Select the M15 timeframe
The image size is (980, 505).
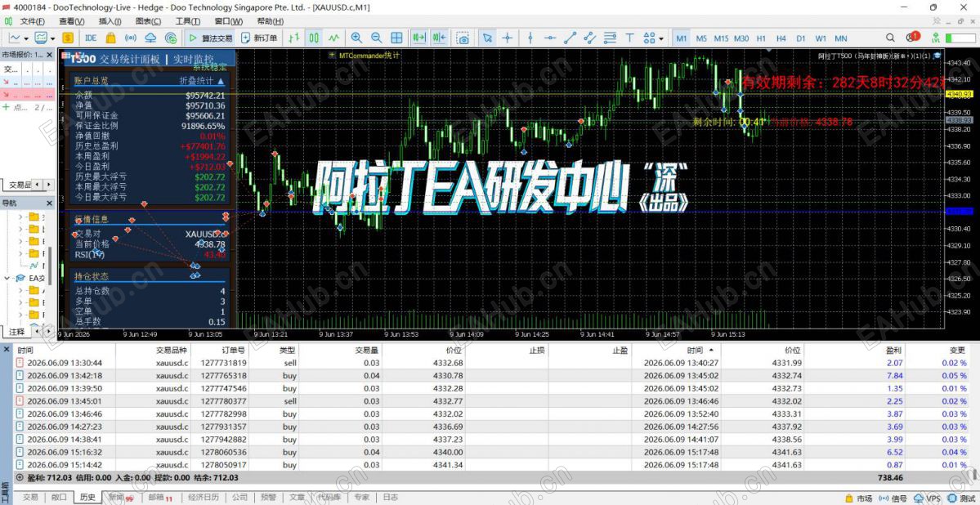[x=721, y=38]
